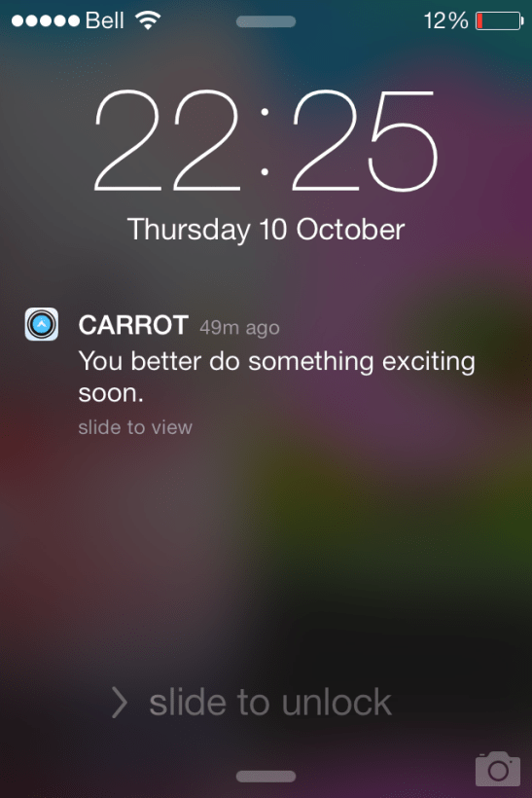The width and height of the screenshot is (532, 798).
Task: Tap the 12% battery percentage text
Action: coord(445,20)
